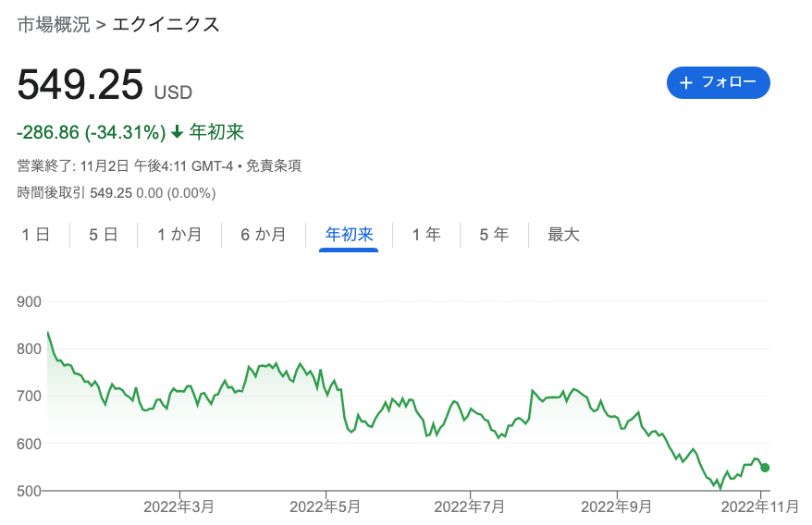Select the 5日 time range tab

click(x=104, y=235)
